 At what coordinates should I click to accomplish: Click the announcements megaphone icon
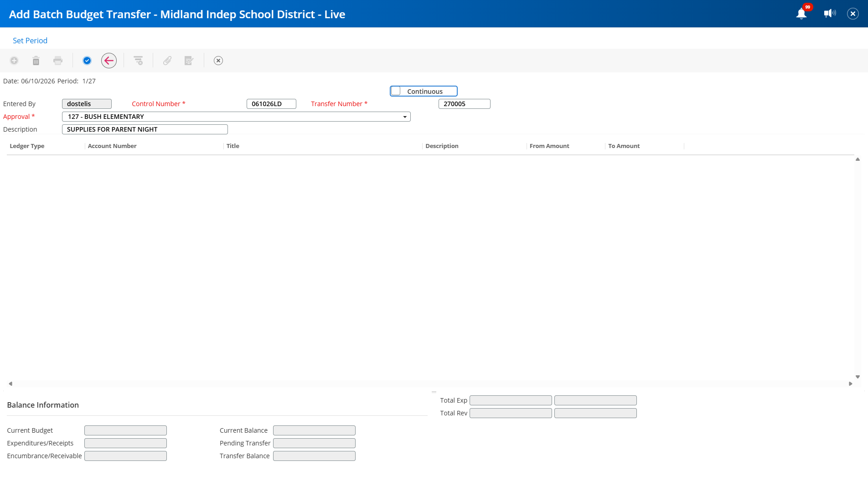(830, 14)
